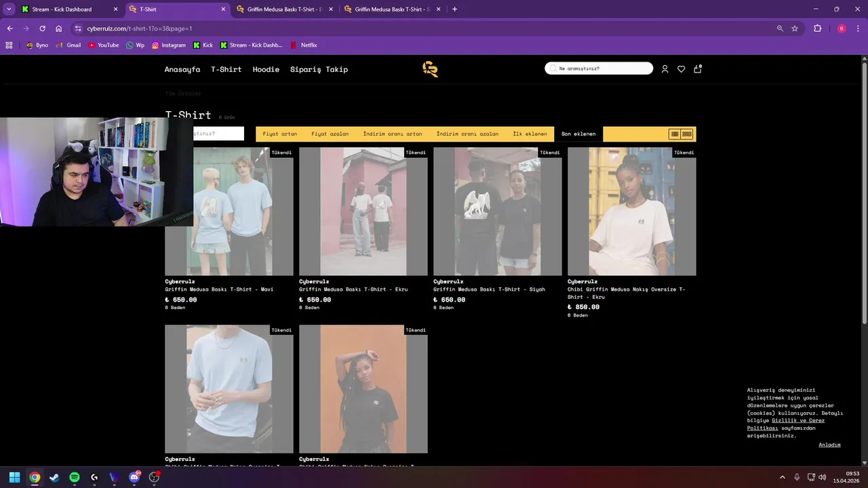Open the Byno bookmark
Viewport: 868px width, 488px height.
[x=37, y=45]
